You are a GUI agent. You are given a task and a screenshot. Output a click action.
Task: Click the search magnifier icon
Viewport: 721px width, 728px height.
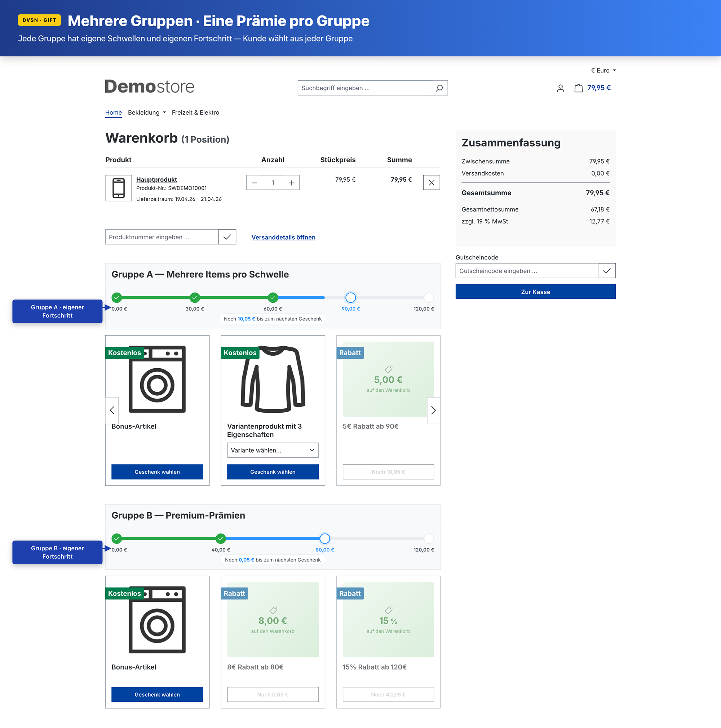439,88
